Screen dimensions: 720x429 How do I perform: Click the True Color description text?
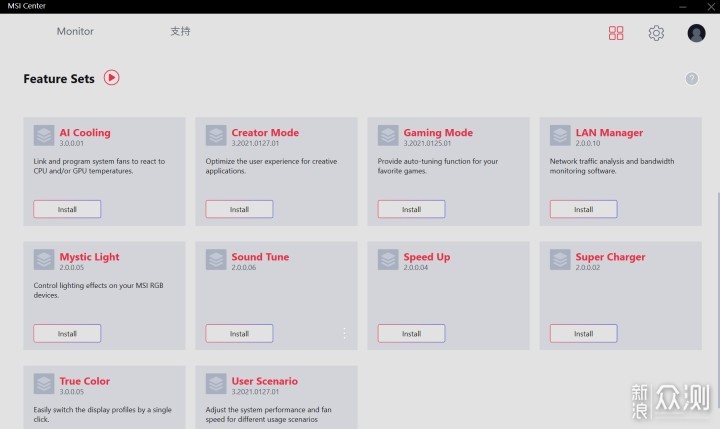pos(102,414)
